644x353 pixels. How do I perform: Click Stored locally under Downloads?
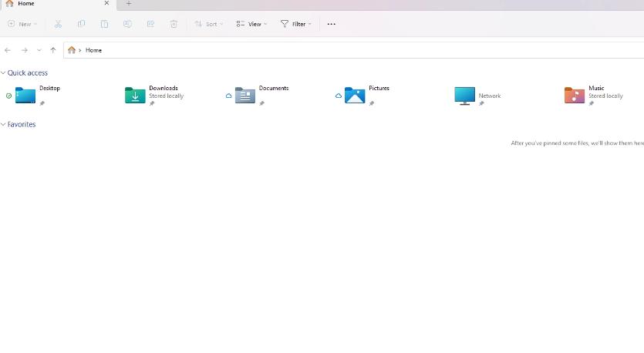[167, 96]
